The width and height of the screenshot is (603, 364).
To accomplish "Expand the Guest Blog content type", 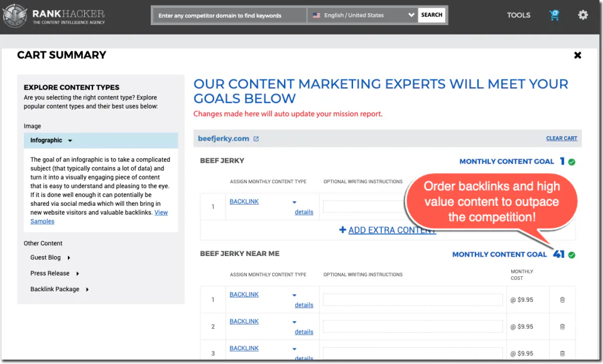I will point(50,257).
